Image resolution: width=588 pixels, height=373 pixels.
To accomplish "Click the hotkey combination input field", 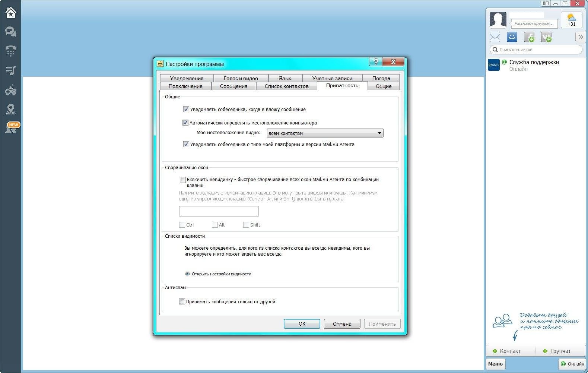I will 219,211.
